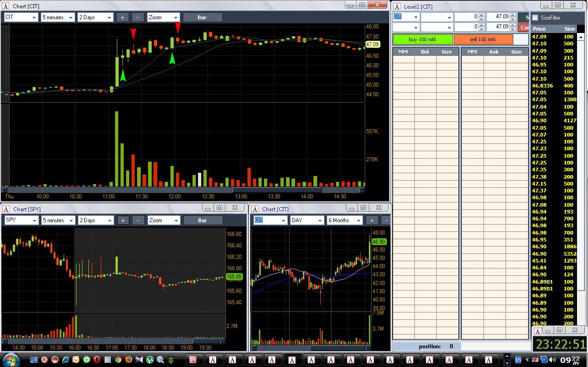
Task: Launch Internet Explorer from the taskbar
Action: pyautogui.click(x=66, y=360)
